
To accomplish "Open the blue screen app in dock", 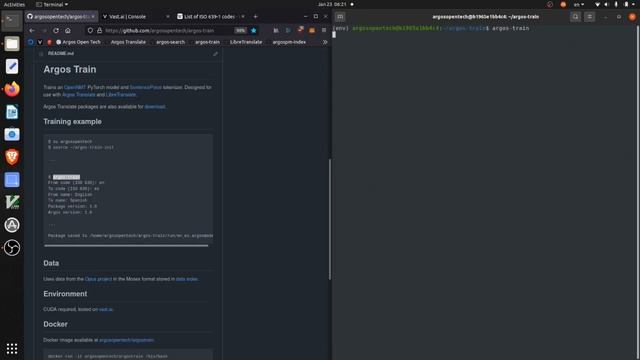I will pos(12,180).
